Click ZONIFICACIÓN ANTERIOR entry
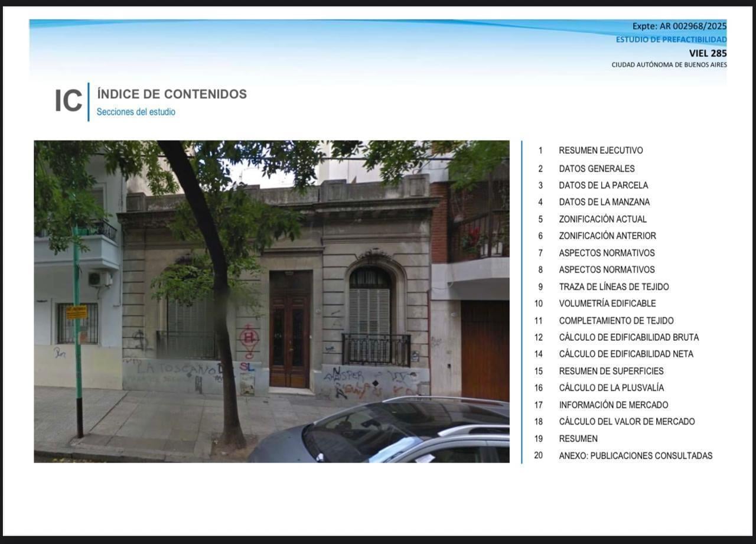The image size is (756, 544). click(x=607, y=236)
